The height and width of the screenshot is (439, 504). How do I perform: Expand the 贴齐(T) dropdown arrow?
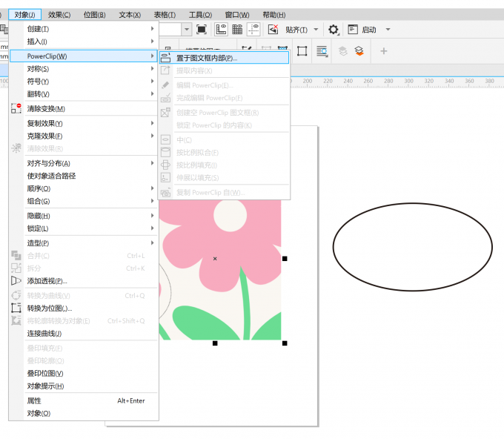tap(316, 30)
